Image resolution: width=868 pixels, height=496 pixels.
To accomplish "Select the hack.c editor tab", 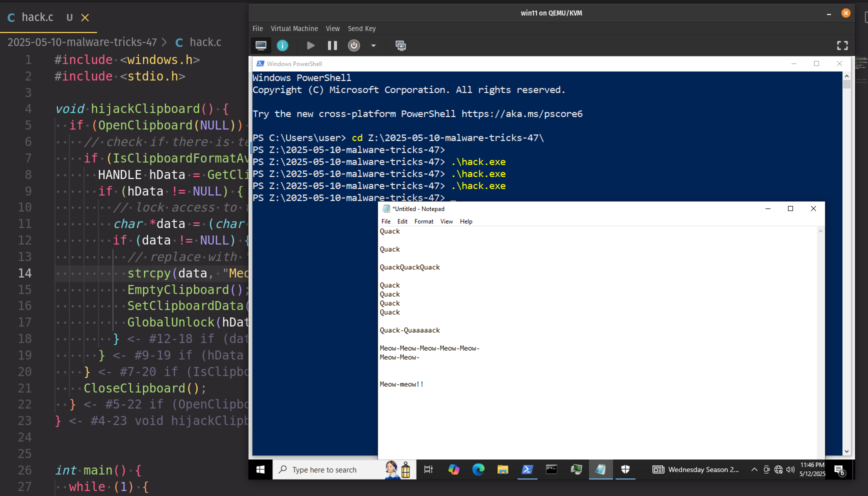I will pyautogui.click(x=48, y=17).
